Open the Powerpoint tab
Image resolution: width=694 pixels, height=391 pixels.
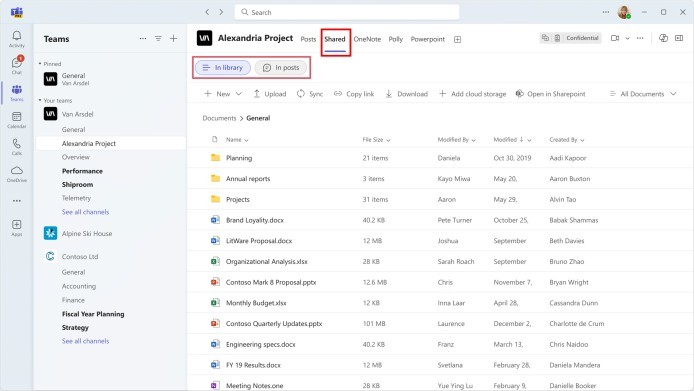(x=428, y=39)
